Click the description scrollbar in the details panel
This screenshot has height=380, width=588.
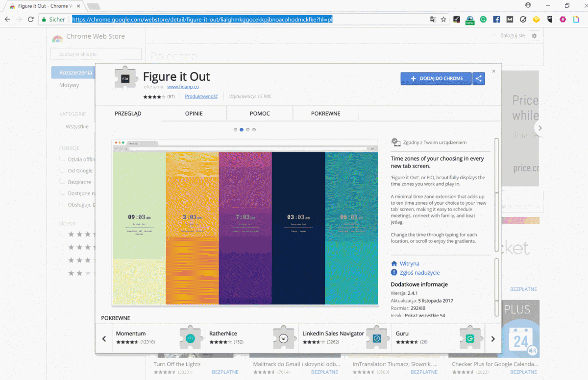(x=496, y=166)
